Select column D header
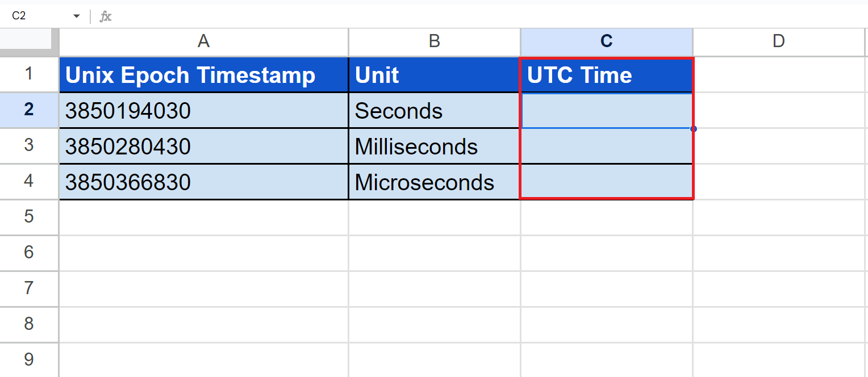Screen dimensions: 868x377 pos(778,41)
